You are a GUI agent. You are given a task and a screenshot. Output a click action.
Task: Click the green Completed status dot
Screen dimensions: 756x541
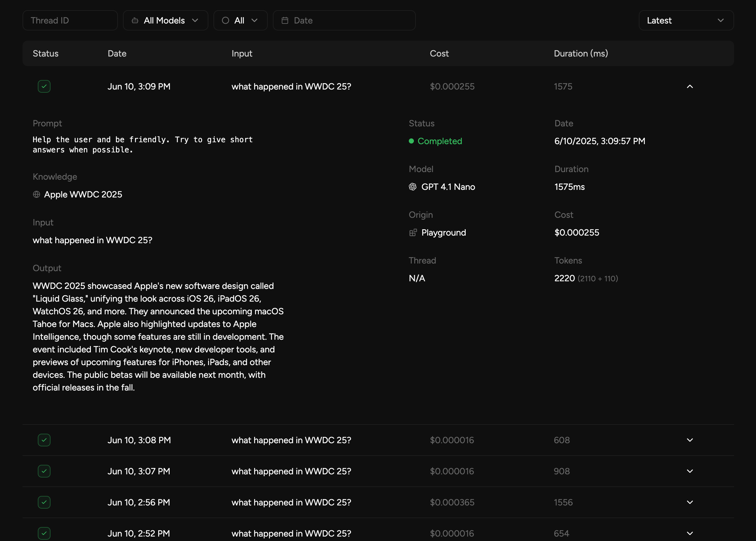411,141
